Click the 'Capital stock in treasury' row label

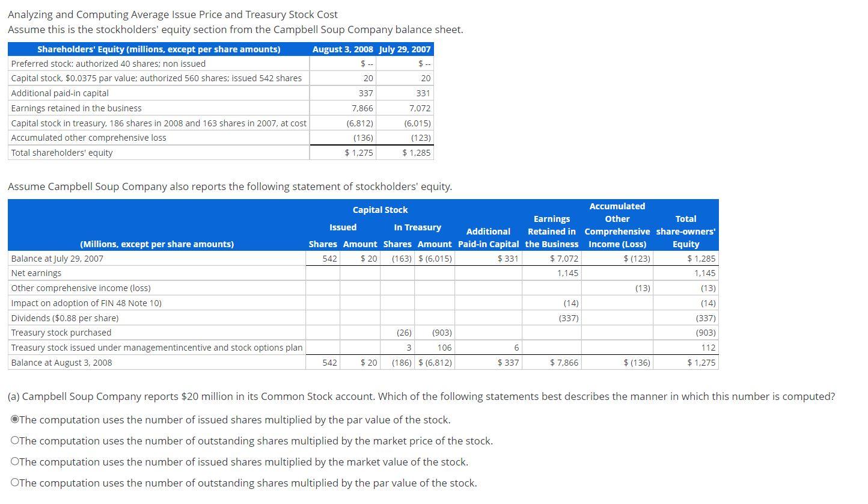coord(159,123)
